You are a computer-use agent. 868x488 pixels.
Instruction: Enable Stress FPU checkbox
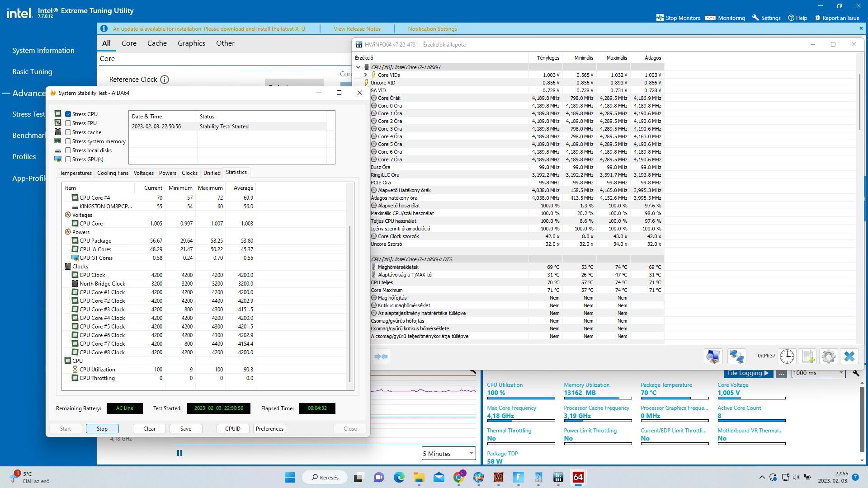tap(68, 123)
